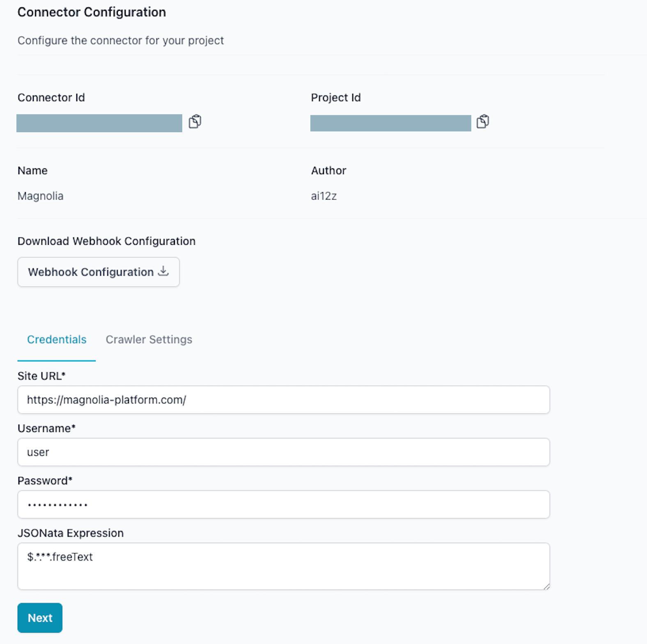Click the Download Webhook Configuration label
This screenshot has height=644, width=647.
pos(106,241)
